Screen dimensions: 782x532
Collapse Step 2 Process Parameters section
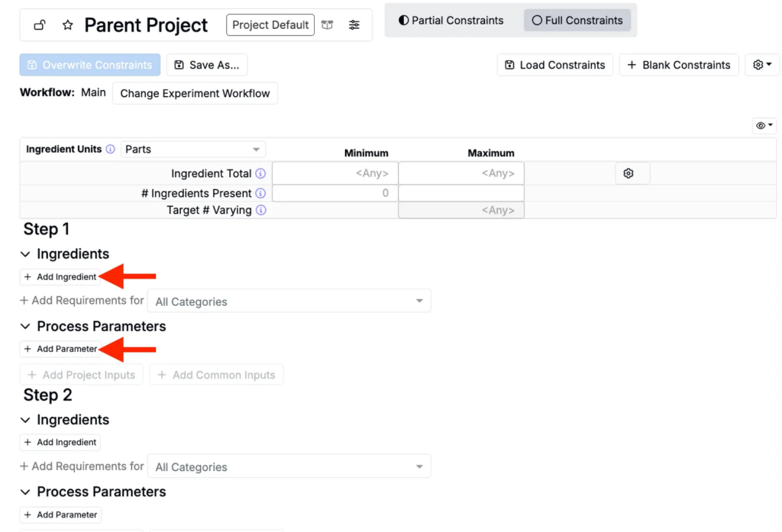(x=26, y=492)
